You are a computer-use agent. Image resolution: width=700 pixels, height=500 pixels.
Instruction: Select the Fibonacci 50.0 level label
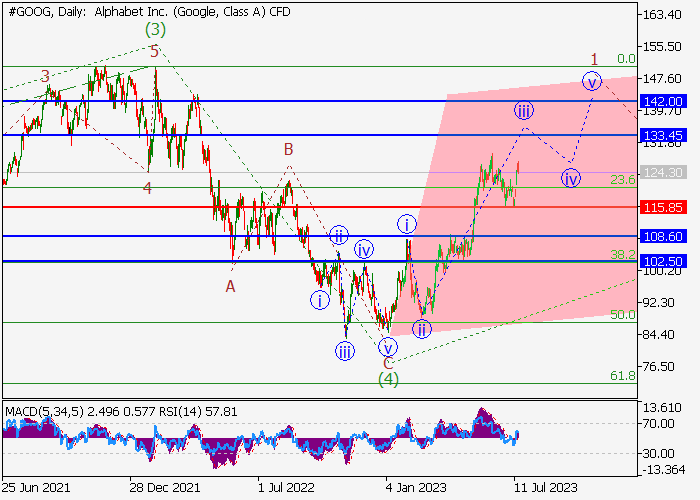coord(623,315)
